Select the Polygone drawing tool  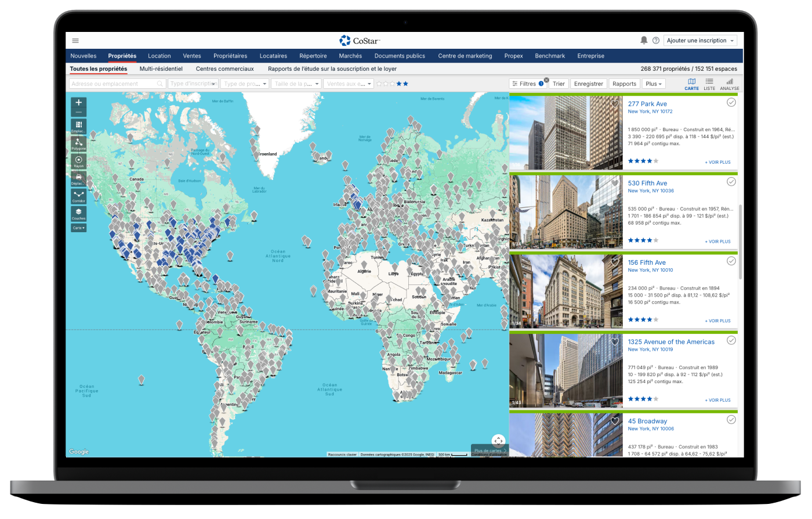pyautogui.click(x=78, y=143)
